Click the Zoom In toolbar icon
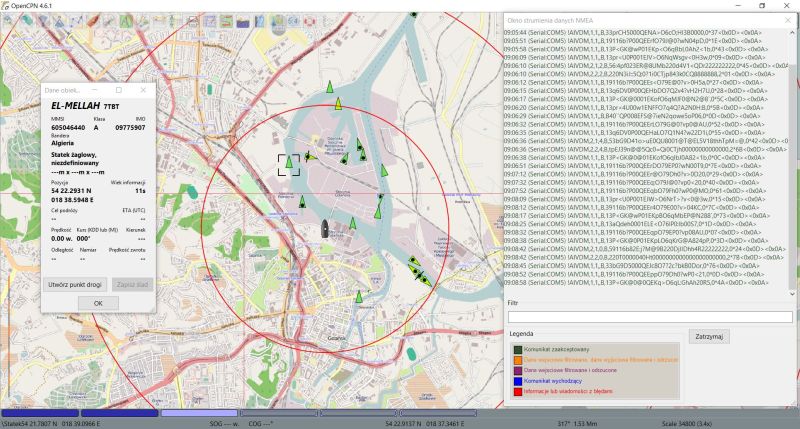The image size is (800, 429). tap(8, 21)
